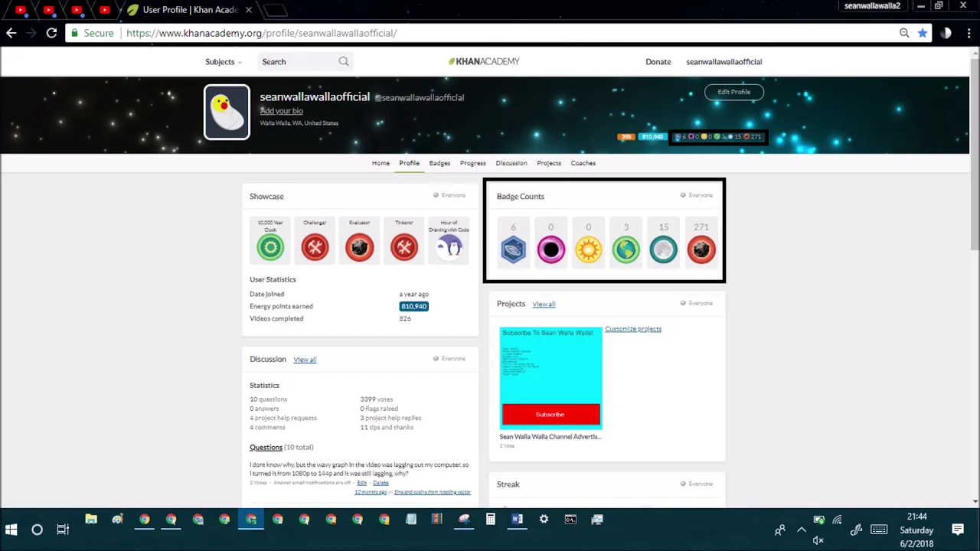Change Projects visibility from Everyone

pos(696,303)
